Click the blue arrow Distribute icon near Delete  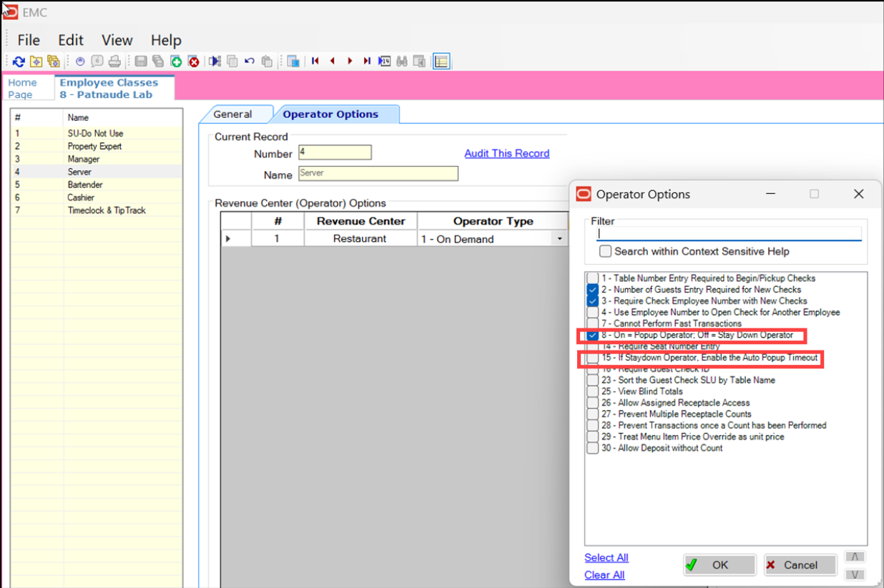click(215, 62)
